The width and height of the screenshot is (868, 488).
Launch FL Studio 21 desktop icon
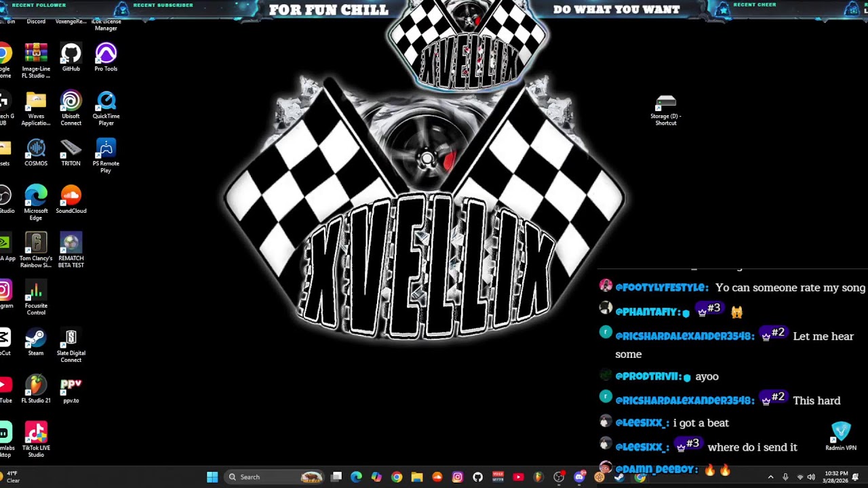click(x=36, y=390)
